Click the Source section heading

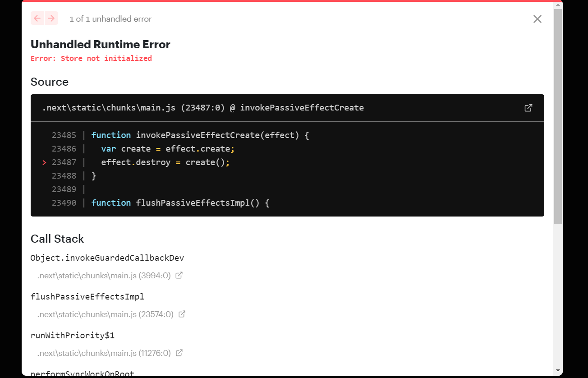50,82
